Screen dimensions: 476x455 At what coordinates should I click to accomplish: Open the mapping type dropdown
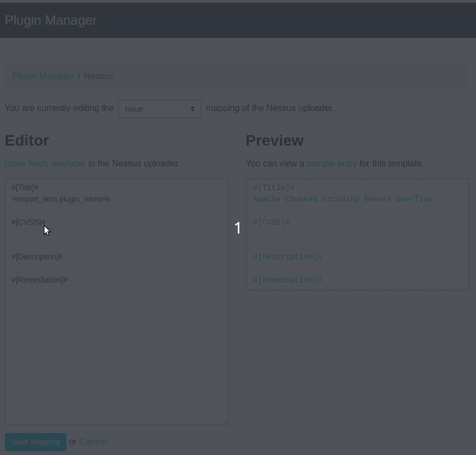pos(159,108)
